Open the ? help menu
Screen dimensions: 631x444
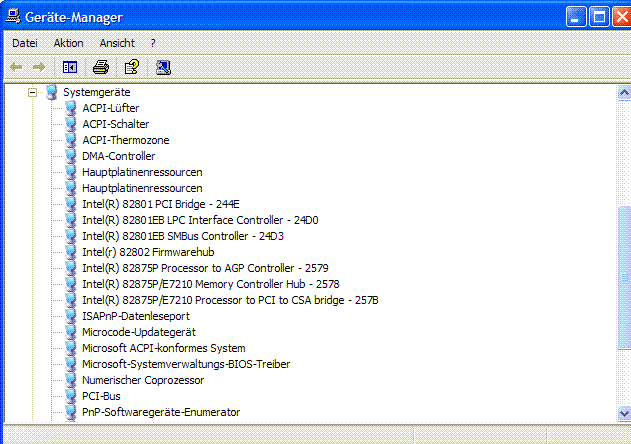[153, 43]
